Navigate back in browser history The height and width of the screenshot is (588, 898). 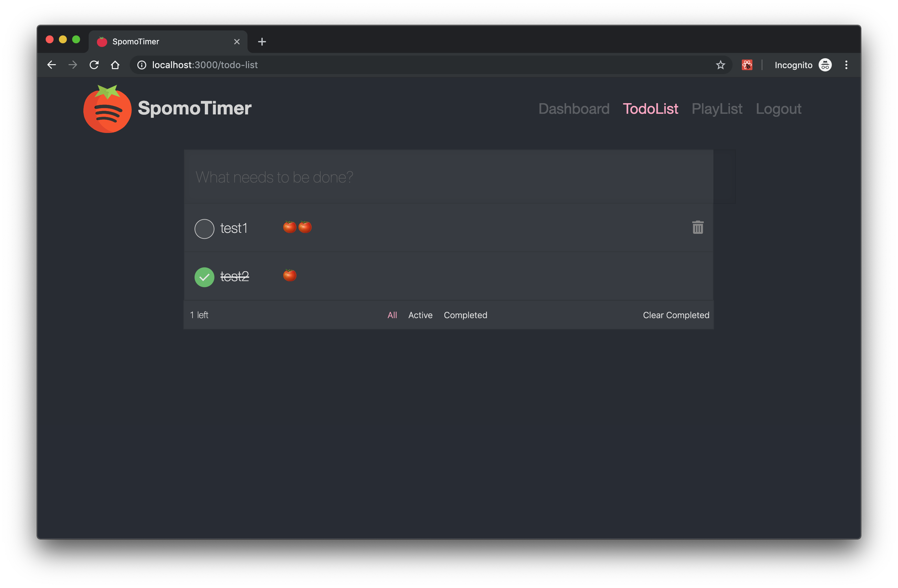click(52, 65)
